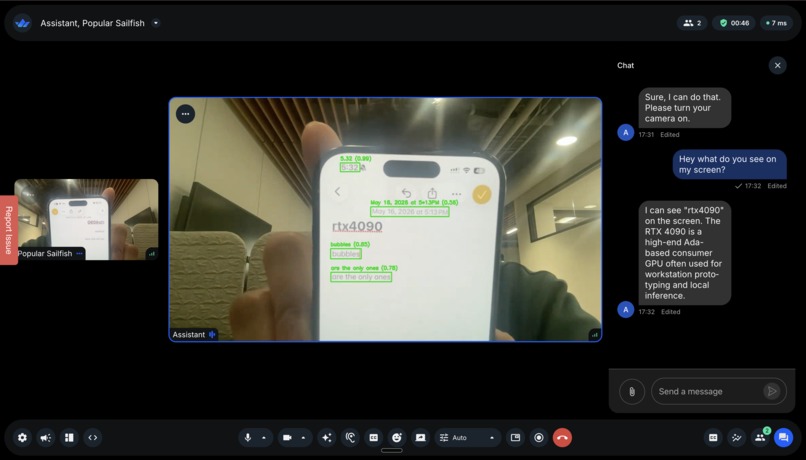Click the bottom drag handle bar
Image resolution: width=806 pixels, height=460 pixels.
(392, 451)
